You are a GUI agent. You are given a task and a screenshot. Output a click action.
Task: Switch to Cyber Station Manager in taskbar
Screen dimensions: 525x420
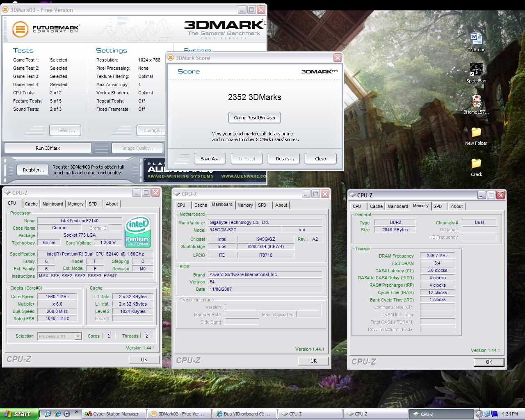pos(114,414)
